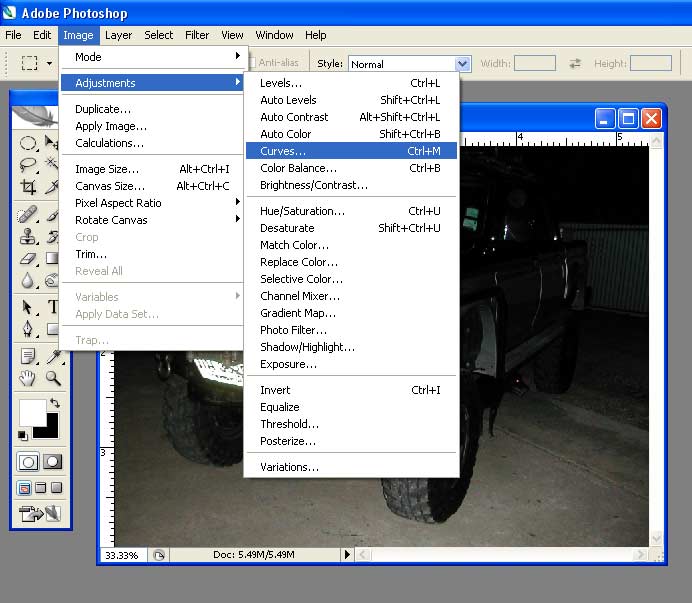Choose Curves from the Adjustments submenu
The width and height of the screenshot is (692, 603).
[283, 150]
